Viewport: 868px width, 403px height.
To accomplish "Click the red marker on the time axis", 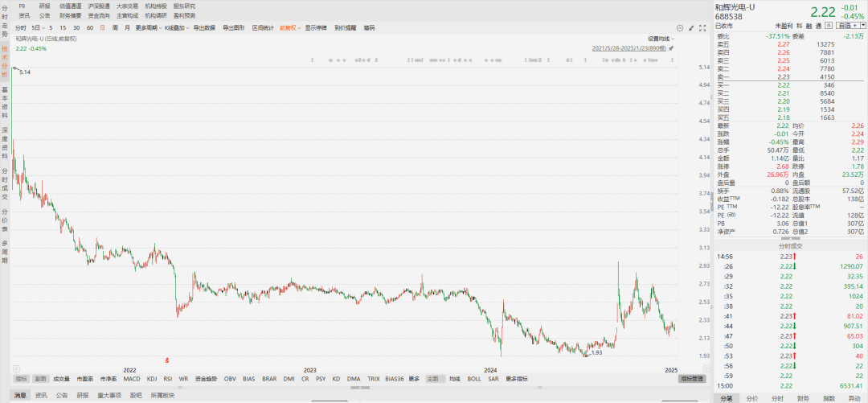I will (167, 360).
